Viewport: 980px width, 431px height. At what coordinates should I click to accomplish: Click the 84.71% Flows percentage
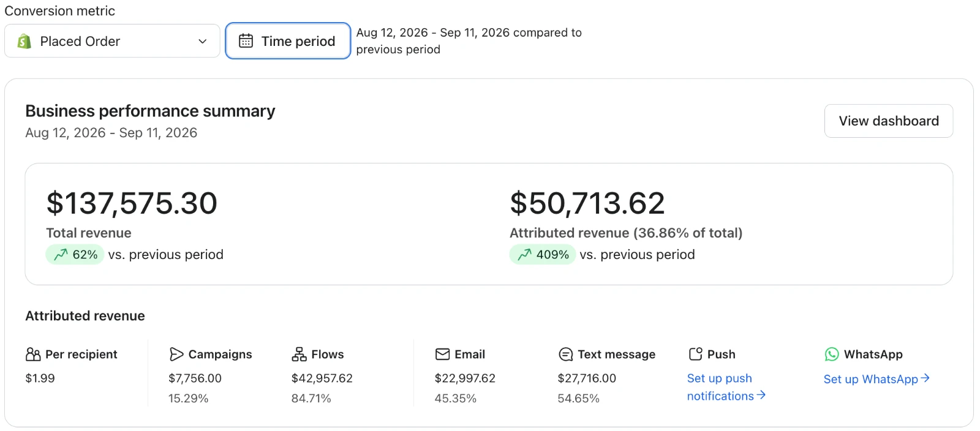click(x=311, y=399)
